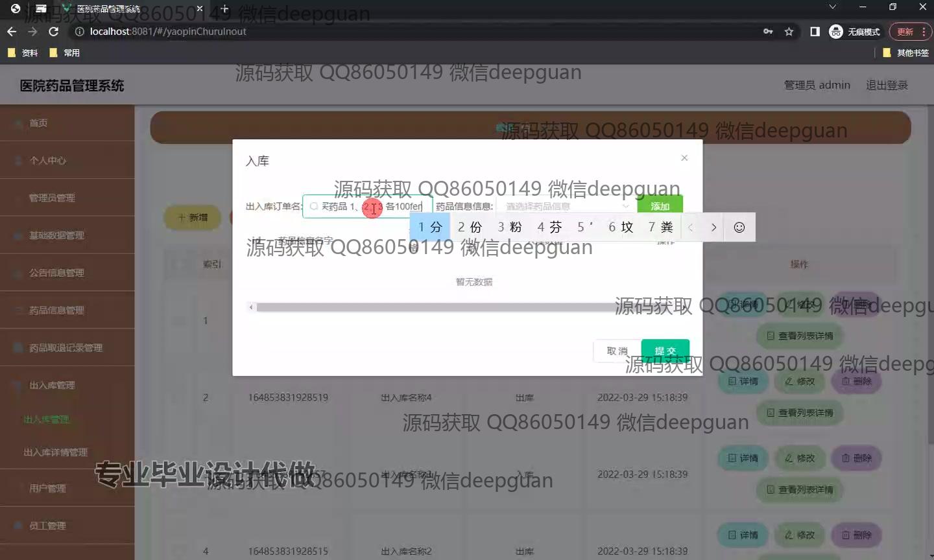Open 查看列表详情 in row 1
Viewport: 934px width, 560px height.
point(800,336)
